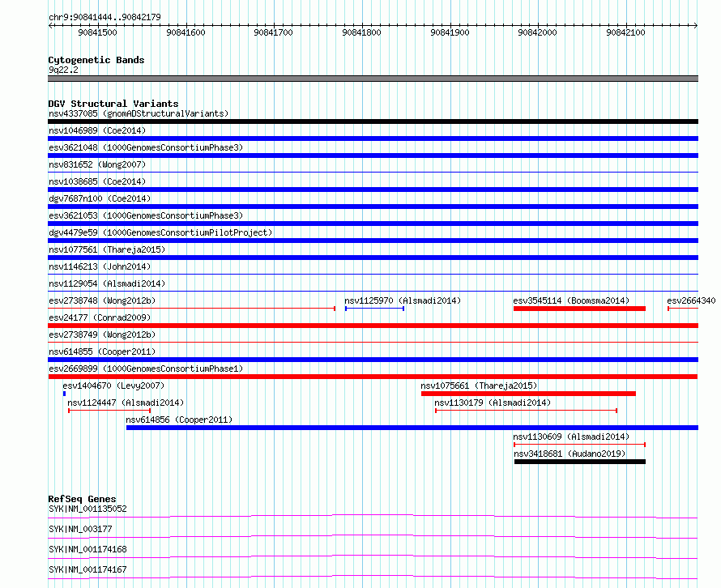
Task: Open esv24177 (Conrad2009) variant
Action: point(100,317)
